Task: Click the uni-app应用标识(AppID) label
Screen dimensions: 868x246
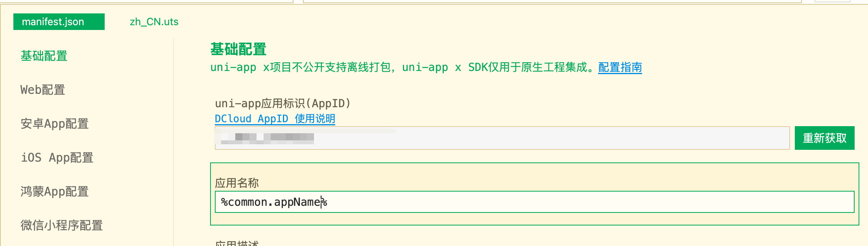Action: [x=283, y=103]
